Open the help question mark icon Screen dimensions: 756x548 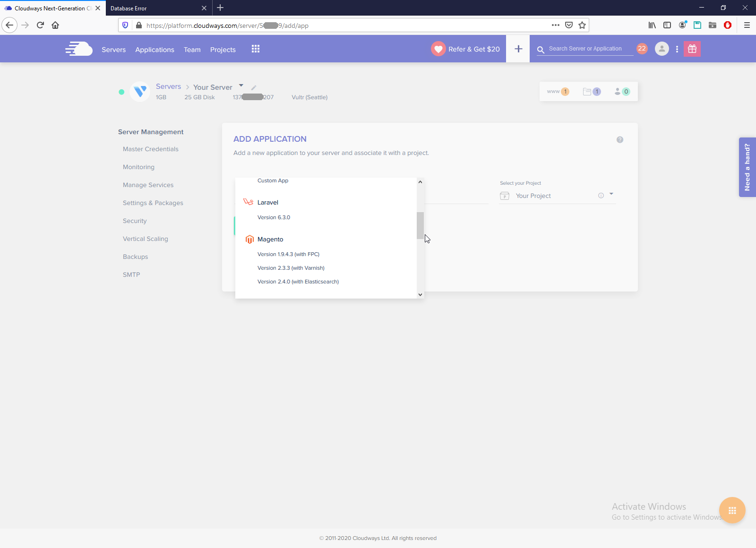(620, 140)
